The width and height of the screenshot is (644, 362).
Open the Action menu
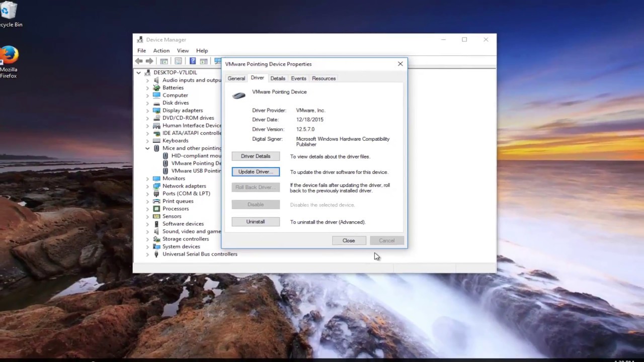[x=161, y=51]
